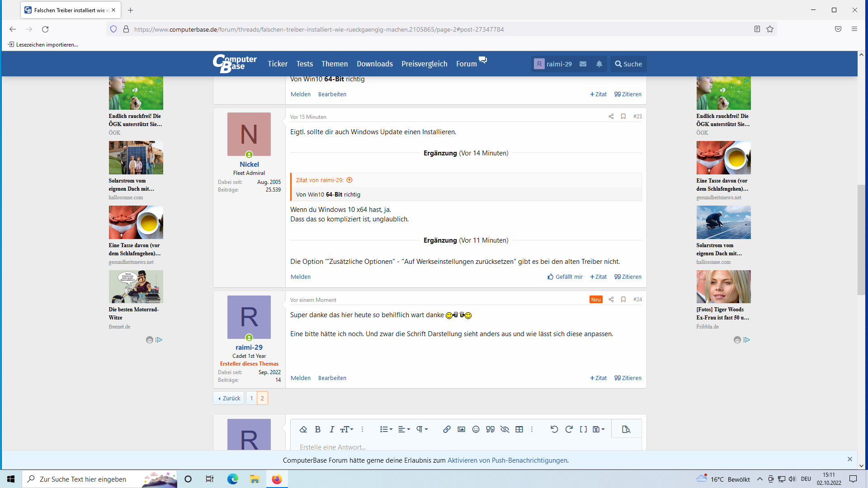Click undo arrow in reply editor

coord(554,429)
